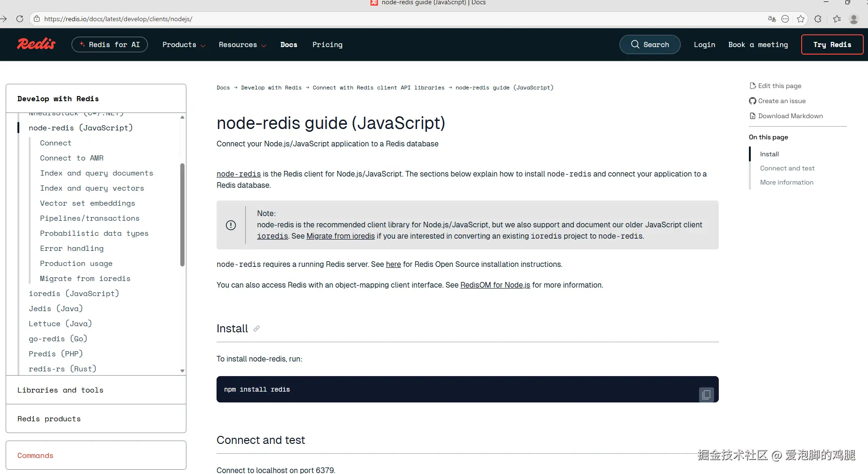
Task: Click the sidebar scrollbar thumb
Action: (182, 215)
